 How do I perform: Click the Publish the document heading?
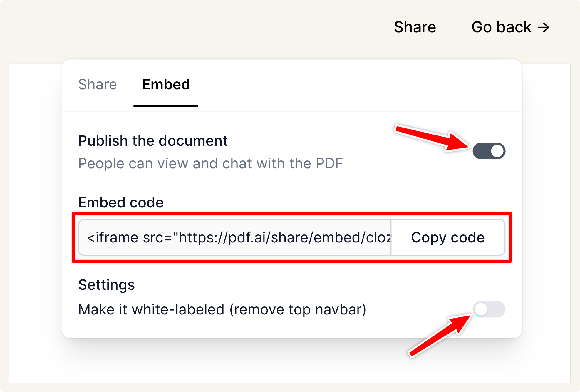pyautogui.click(x=153, y=141)
